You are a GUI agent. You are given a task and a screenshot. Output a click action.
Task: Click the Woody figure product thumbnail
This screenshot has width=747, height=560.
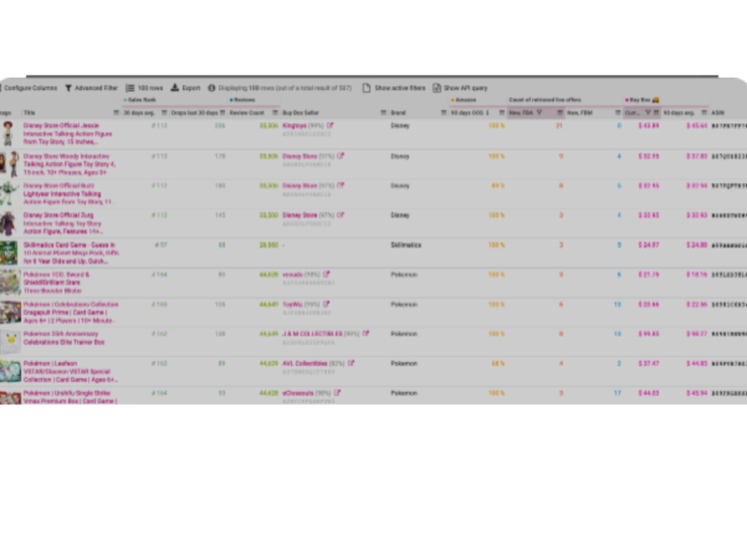pos(10,164)
